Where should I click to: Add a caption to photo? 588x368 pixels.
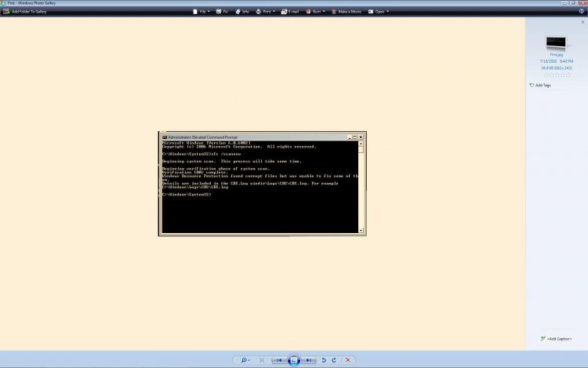(557, 339)
